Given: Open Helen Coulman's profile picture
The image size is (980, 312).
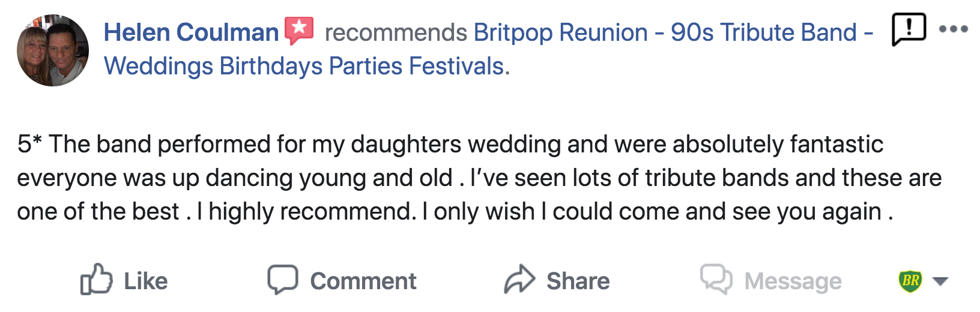Looking at the screenshot, I should 53,50.
